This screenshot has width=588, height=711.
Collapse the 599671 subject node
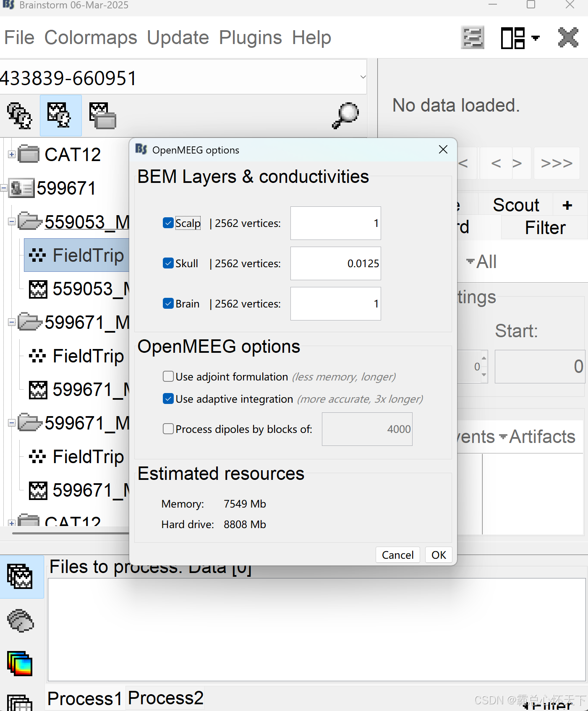(x=3, y=188)
